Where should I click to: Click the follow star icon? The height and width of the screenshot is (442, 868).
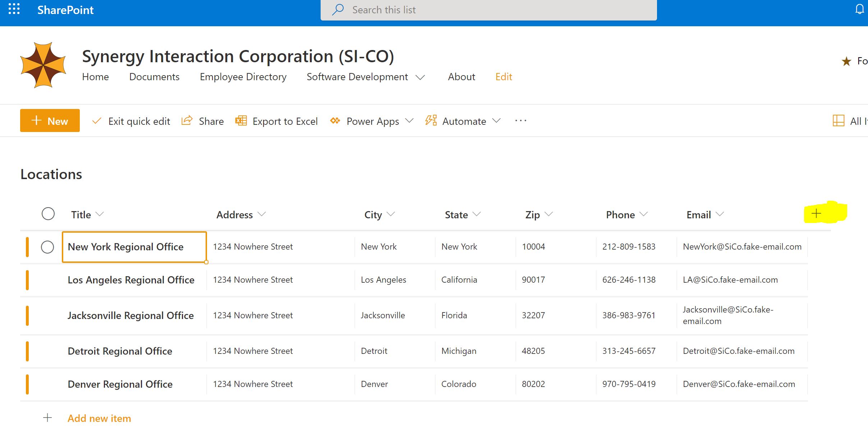click(x=846, y=61)
